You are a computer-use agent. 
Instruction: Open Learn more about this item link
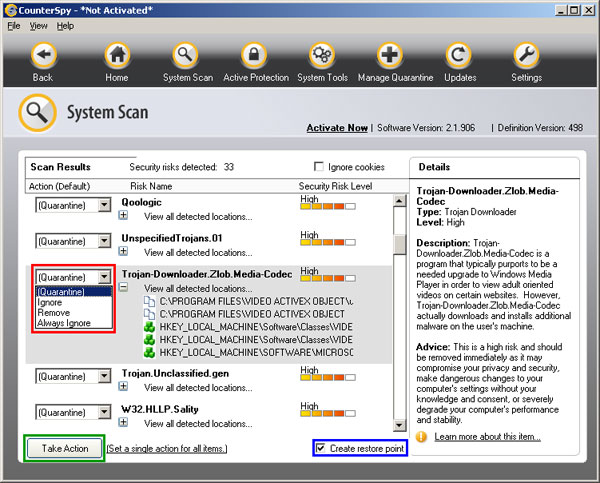tap(488, 437)
